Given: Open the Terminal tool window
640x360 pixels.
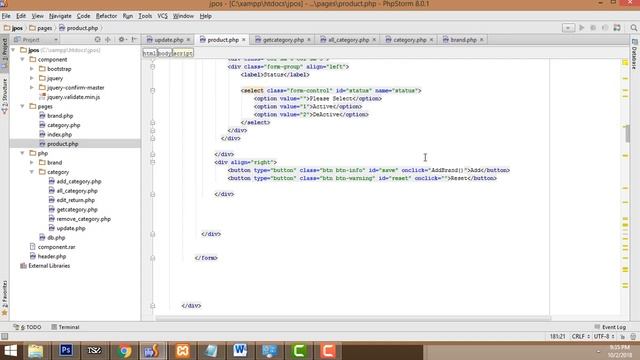Looking at the screenshot, I should [x=66, y=327].
